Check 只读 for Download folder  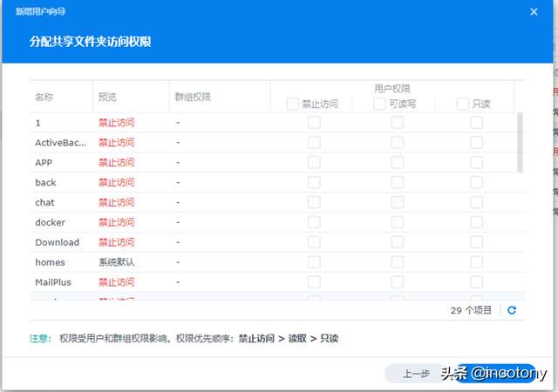(x=477, y=242)
